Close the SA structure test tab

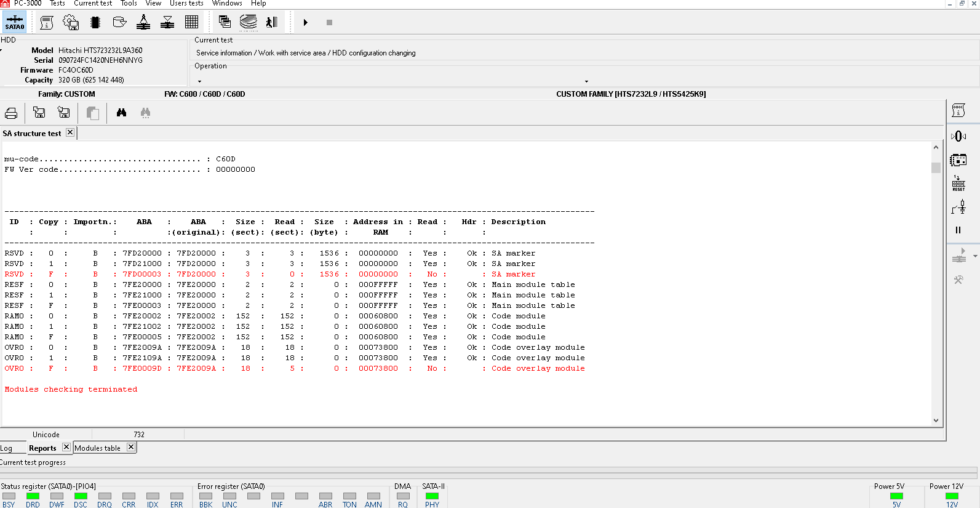(70, 132)
